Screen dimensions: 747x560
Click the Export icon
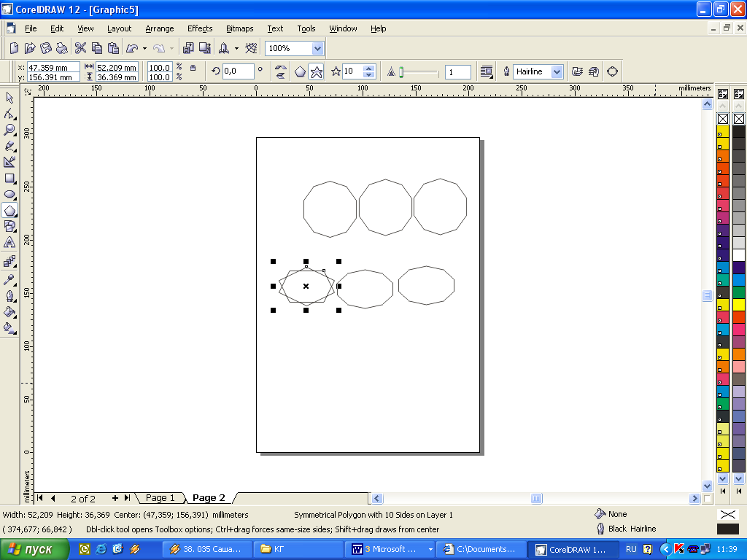coord(205,48)
